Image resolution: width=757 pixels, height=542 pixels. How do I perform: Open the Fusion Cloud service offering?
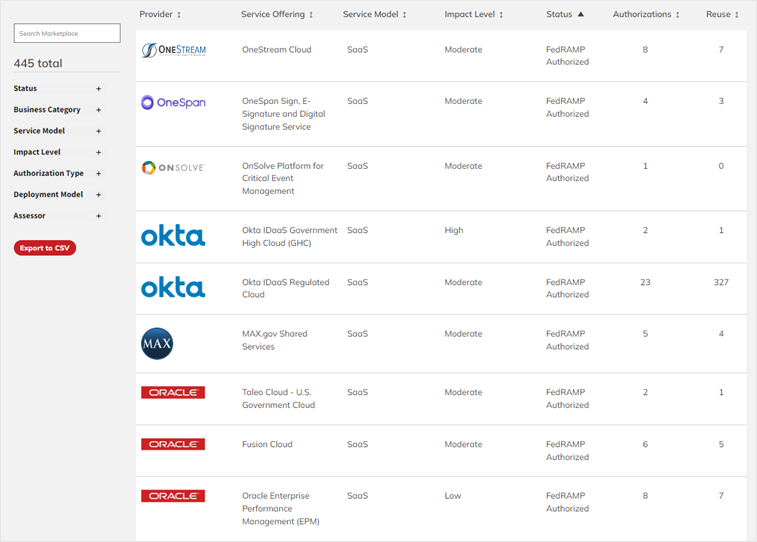tap(266, 444)
